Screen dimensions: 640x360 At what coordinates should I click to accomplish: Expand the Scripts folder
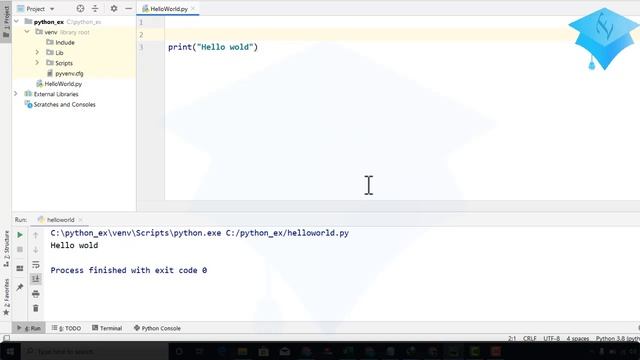tap(37, 63)
